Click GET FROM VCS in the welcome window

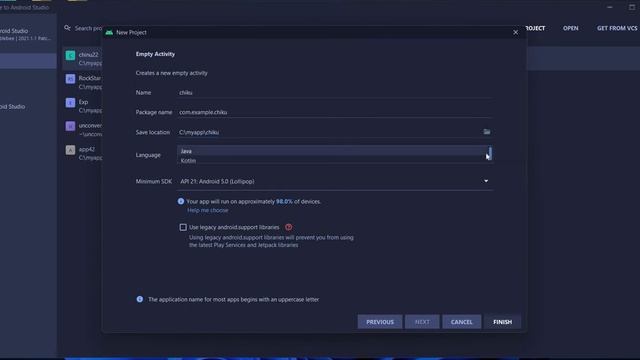[617, 28]
